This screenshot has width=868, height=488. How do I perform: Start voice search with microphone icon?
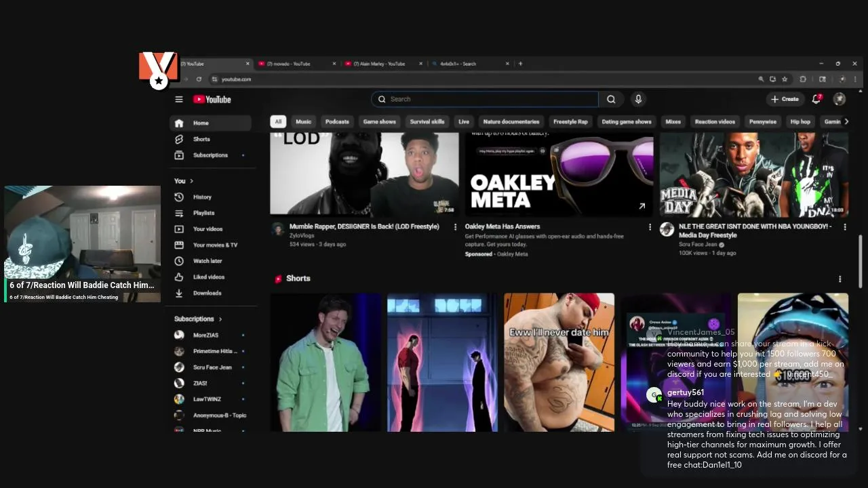638,99
